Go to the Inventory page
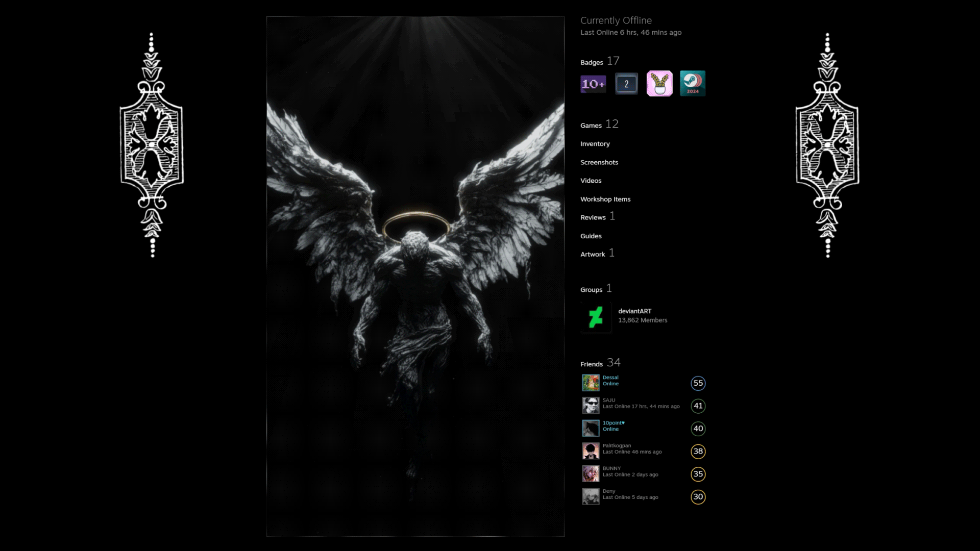This screenshot has height=551, width=980. pos(595,144)
